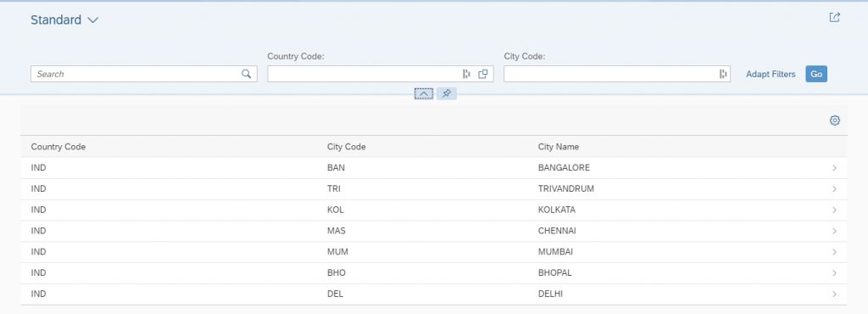Focus the Search input field

coord(136,74)
